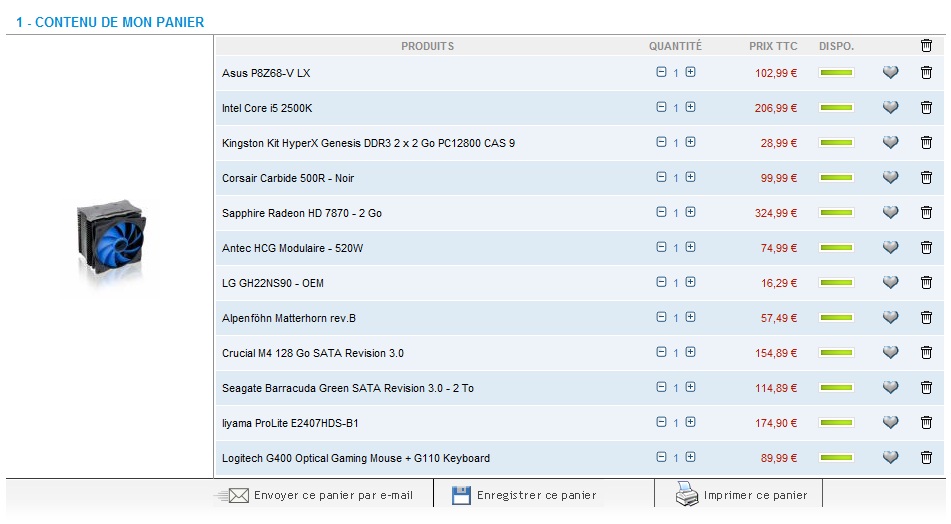Trash the LG GH22NS90 OEM item
The height and width of the screenshot is (524, 951).
(926, 283)
